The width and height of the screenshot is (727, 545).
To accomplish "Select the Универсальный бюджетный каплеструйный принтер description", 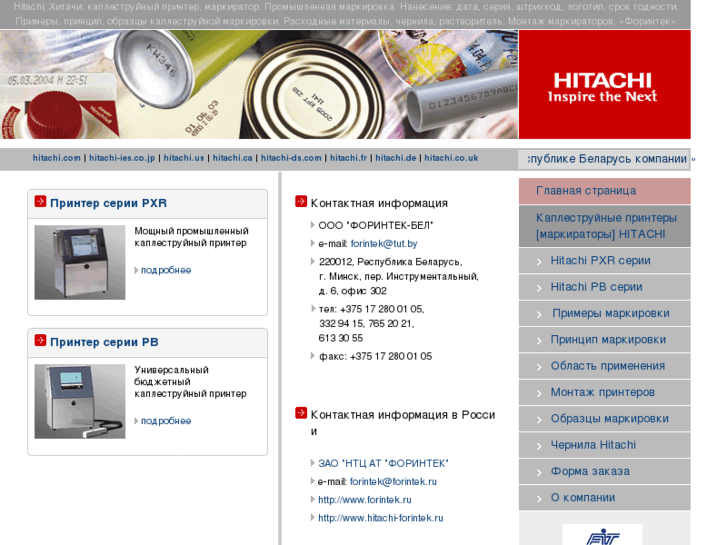I will (191, 382).
